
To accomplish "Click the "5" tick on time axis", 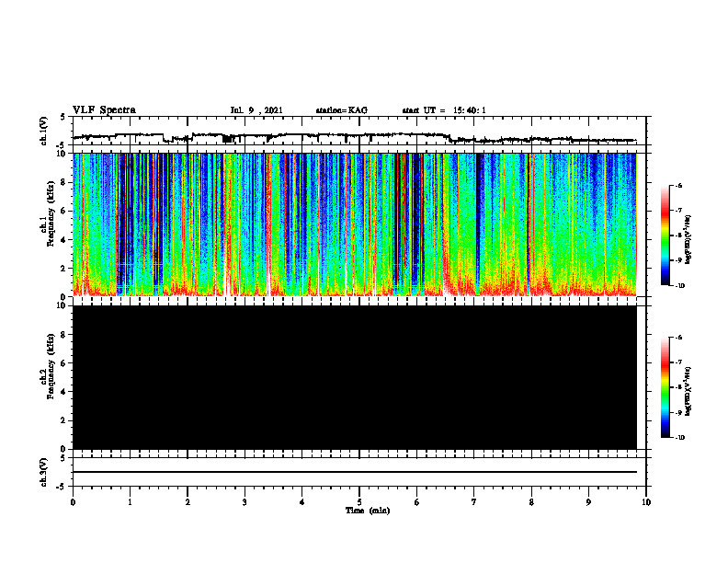I will 359,502.
